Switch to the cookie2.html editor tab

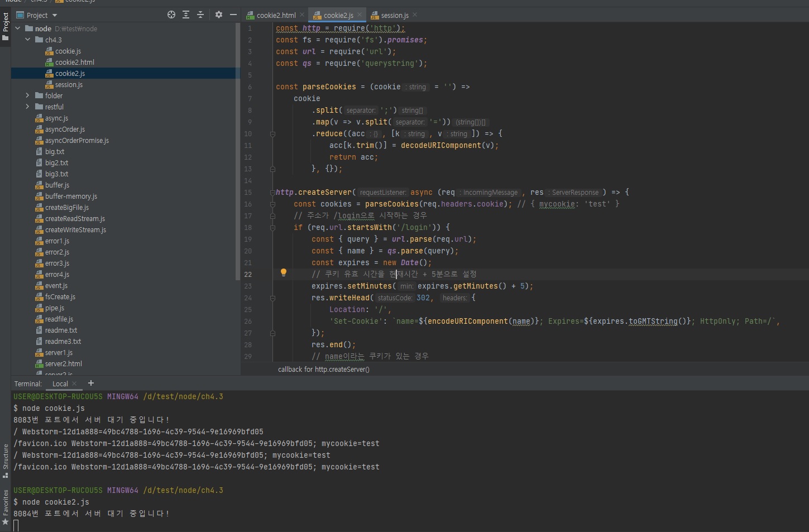click(276, 16)
